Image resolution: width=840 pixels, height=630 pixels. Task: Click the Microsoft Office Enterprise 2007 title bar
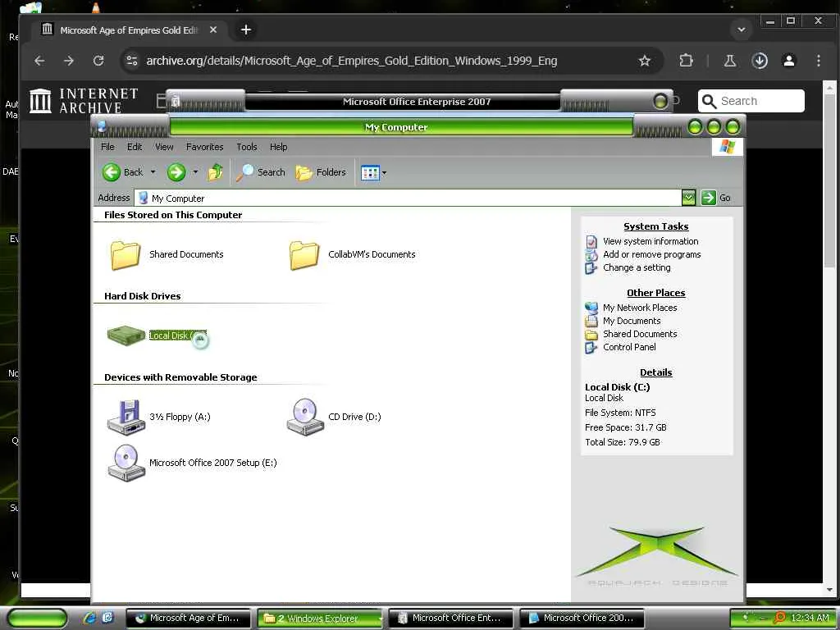[x=416, y=102]
